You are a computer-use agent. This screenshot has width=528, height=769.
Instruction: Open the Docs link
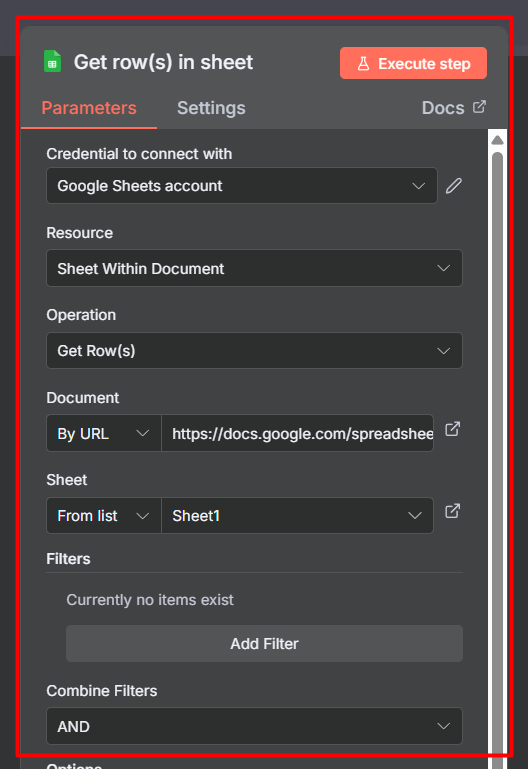pyautogui.click(x=453, y=108)
